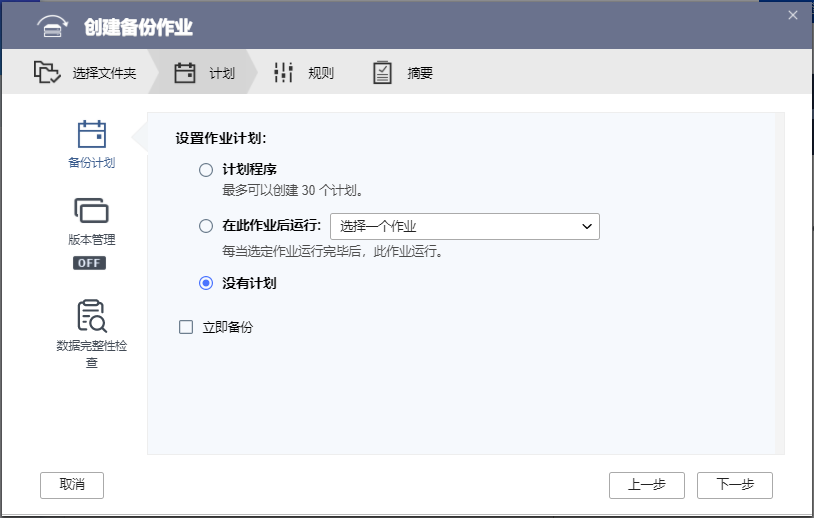
Task: Click the 选择文件夹 folder step icon
Action: 47,72
